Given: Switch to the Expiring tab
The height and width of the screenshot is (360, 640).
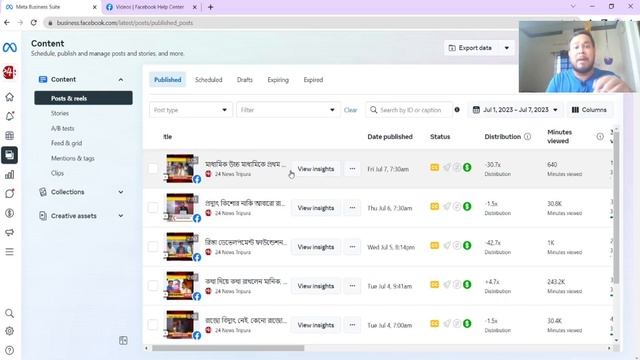Looking at the screenshot, I should 278,80.
